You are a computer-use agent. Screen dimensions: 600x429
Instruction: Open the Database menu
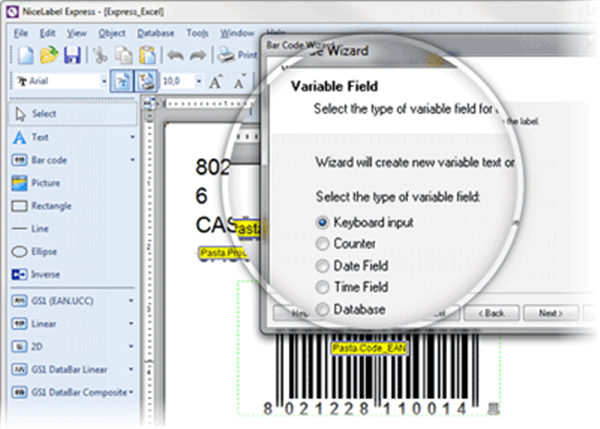click(156, 33)
